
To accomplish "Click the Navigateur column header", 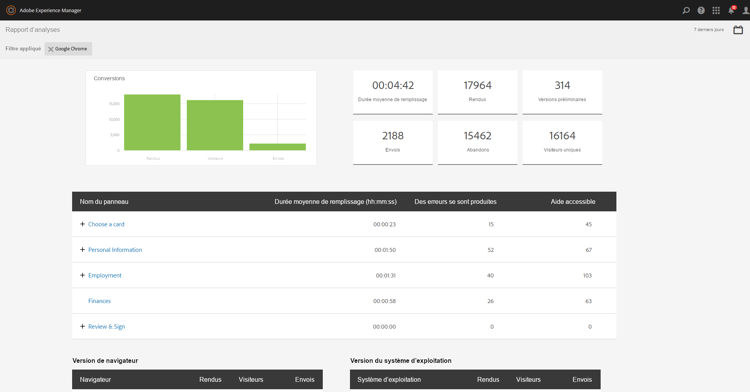I will coord(95,380).
